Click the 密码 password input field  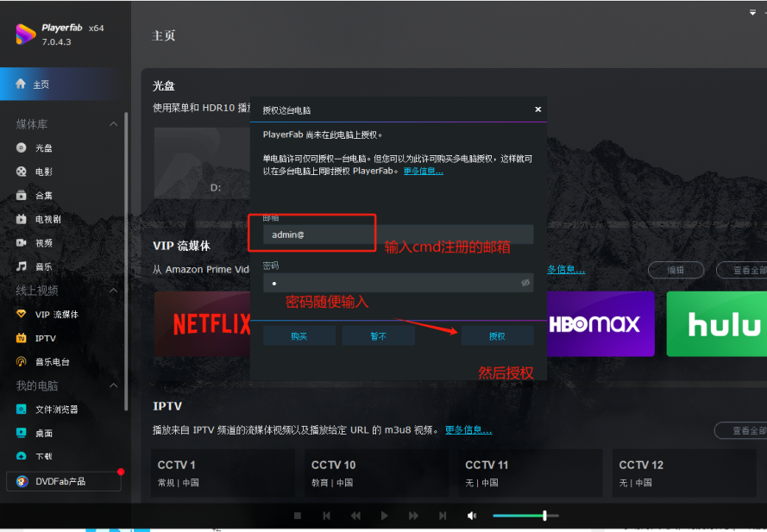click(399, 283)
